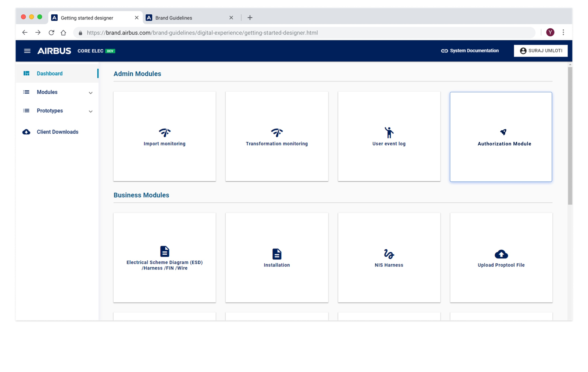Click the Transformation monitoring icon
Viewport: 588px width, 372px height.
click(x=277, y=132)
